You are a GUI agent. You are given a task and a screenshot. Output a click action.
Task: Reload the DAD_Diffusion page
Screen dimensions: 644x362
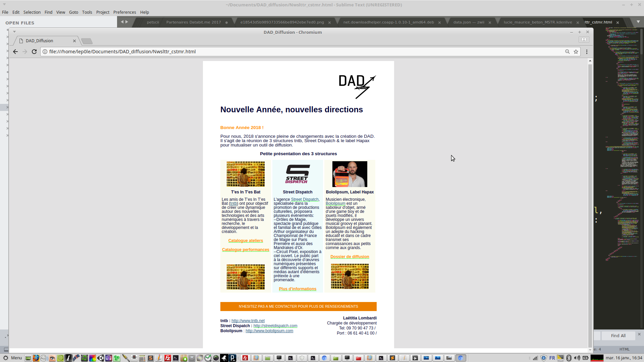34,52
